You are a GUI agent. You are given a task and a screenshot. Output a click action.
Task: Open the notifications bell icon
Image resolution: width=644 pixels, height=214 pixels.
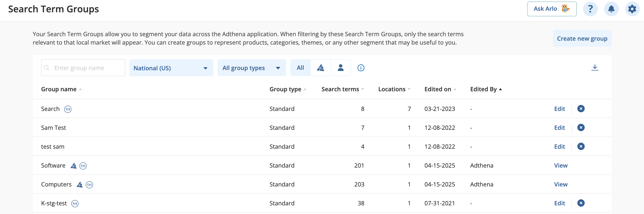pos(611,9)
